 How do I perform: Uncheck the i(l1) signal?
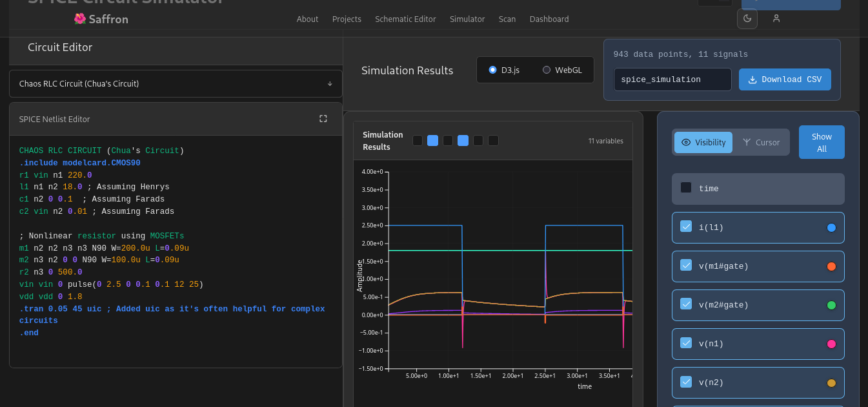click(x=686, y=226)
